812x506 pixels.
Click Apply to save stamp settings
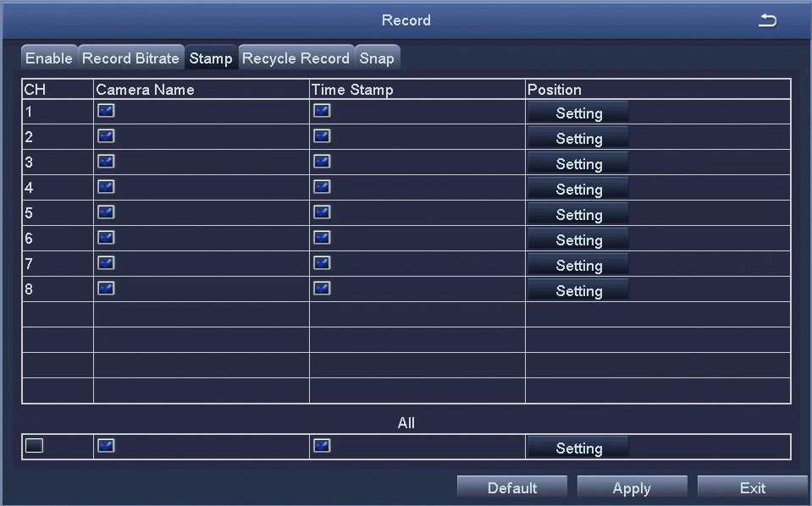[632, 488]
